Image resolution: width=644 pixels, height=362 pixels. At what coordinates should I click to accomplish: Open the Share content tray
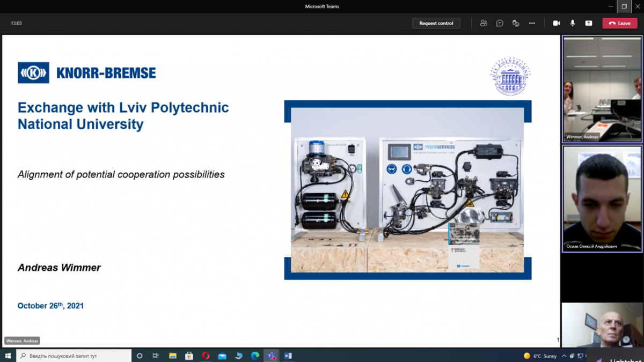point(589,23)
